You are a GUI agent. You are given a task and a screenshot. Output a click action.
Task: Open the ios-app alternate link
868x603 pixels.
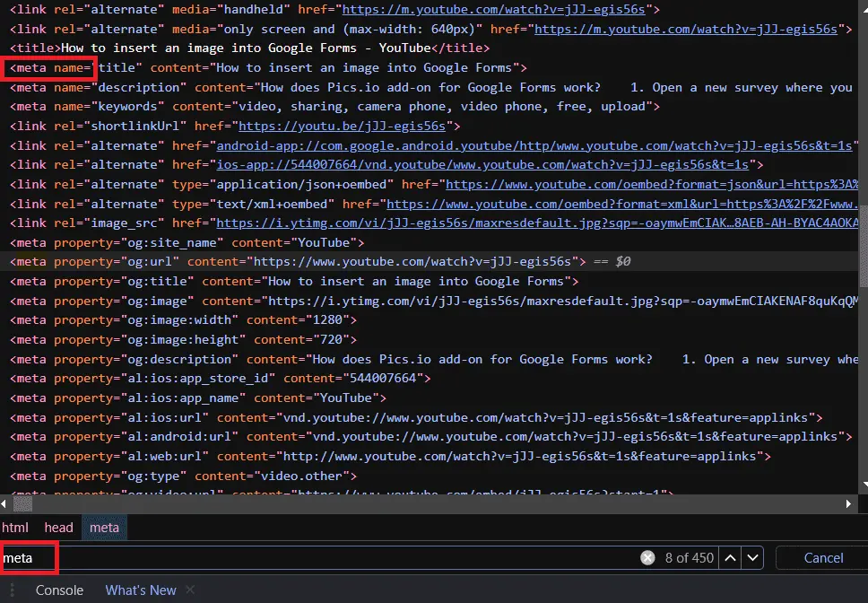[x=482, y=165]
